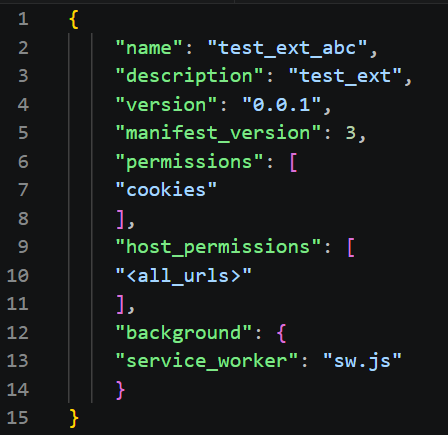Viewport: 448px width, 435px height.
Task: Click the "cookies" string
Action: [166, 190]
